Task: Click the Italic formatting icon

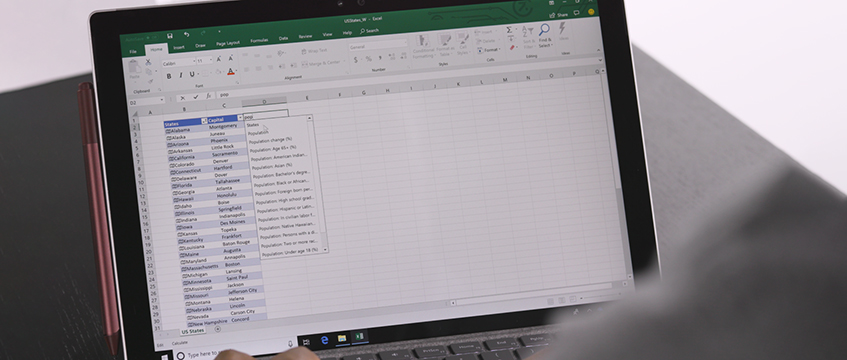Action: pos(180,76)
